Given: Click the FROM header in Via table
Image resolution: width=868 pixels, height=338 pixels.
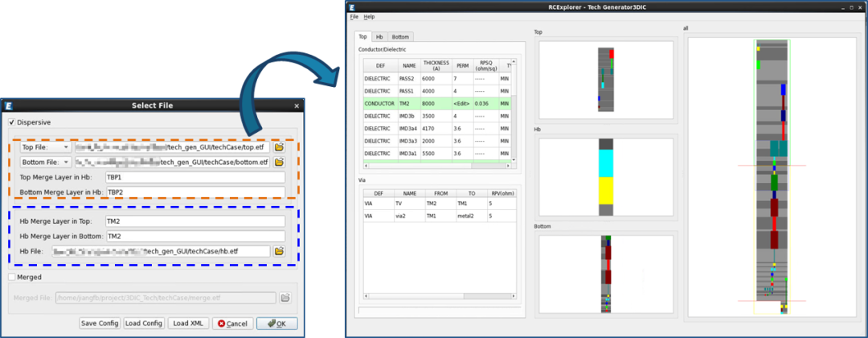Looking at the screenshot, I should pos(440,193).
